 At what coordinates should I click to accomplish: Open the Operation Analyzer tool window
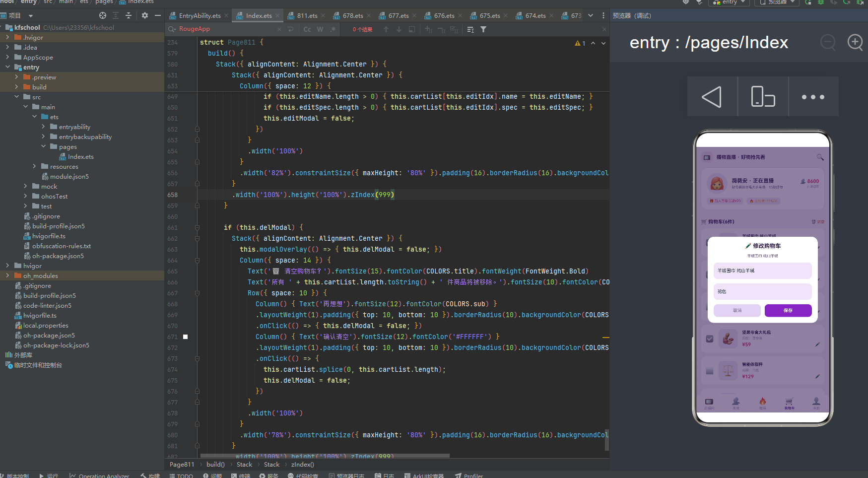(x=99, y=475)
